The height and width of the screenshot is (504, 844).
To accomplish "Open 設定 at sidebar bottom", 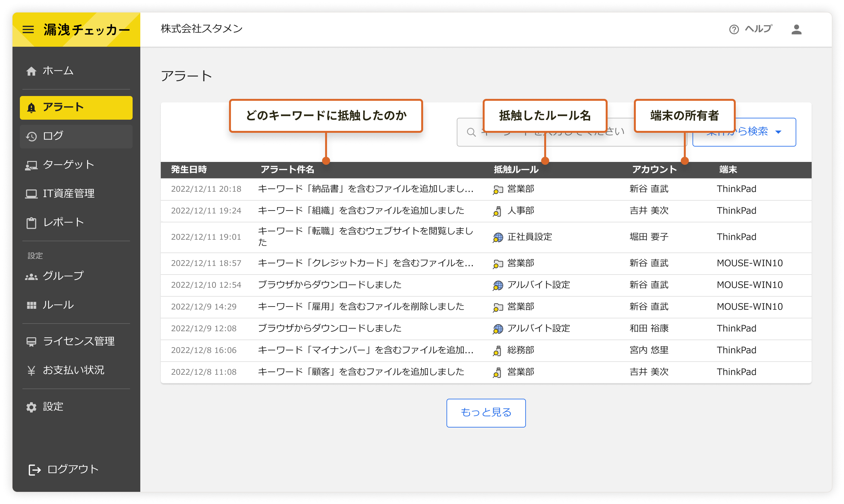I will [76, 407].
